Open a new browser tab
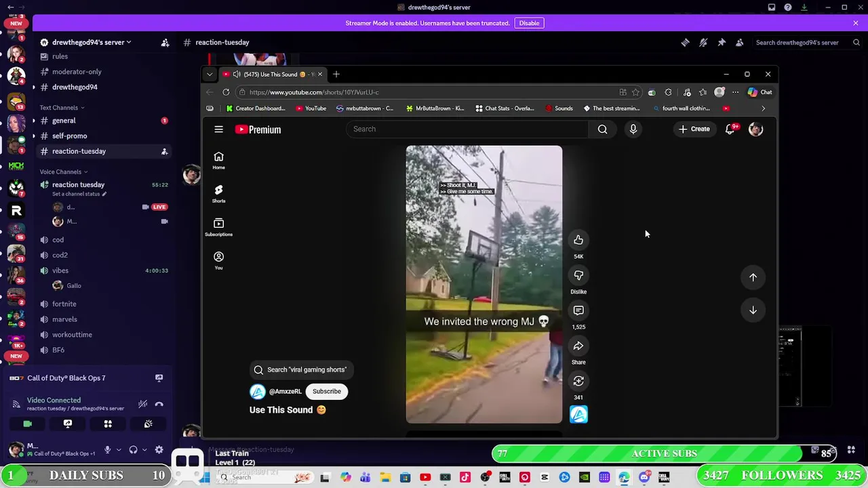868x488 pixels. point(336,74)
